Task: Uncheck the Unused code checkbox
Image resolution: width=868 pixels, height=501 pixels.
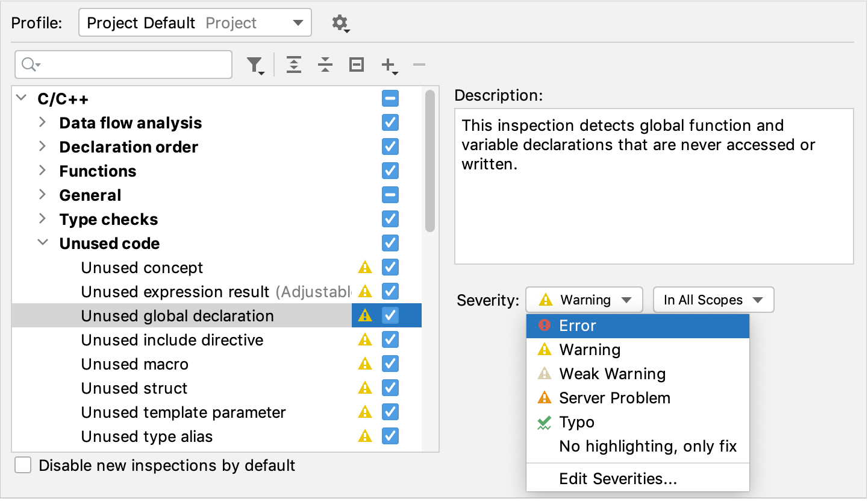Action: click(x=390, y=243)
